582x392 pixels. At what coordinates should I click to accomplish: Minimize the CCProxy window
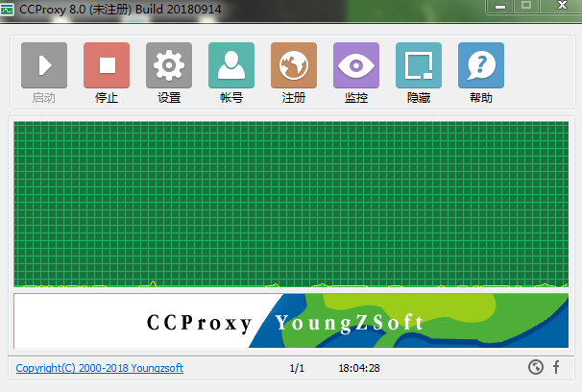(500, 7)
